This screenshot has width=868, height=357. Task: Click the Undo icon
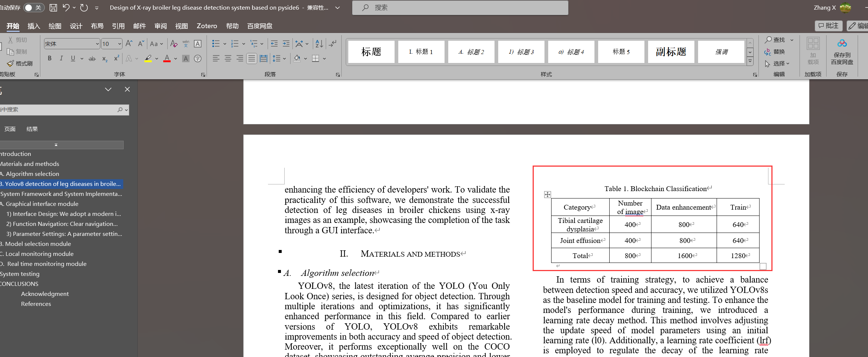[x=66, y=7]
